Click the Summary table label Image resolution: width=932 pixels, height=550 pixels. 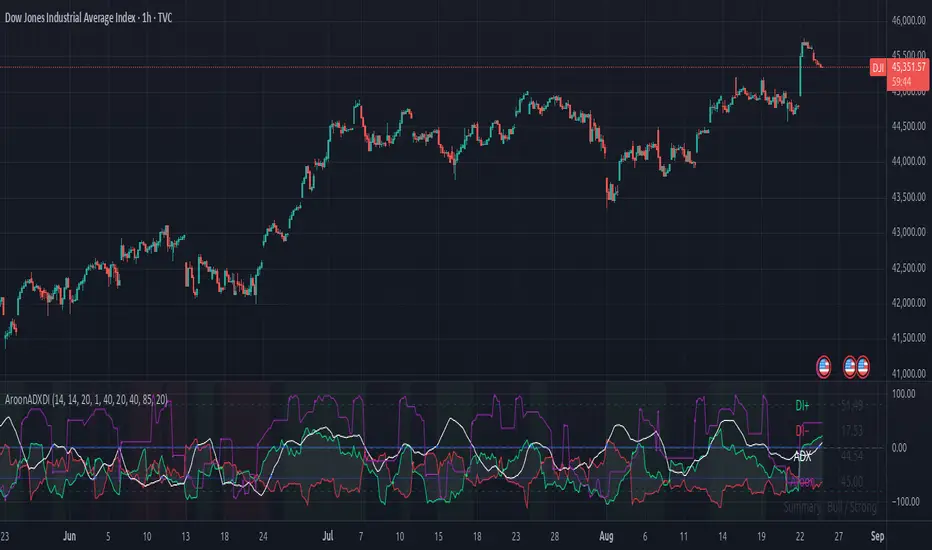click(x=802, y=507)
